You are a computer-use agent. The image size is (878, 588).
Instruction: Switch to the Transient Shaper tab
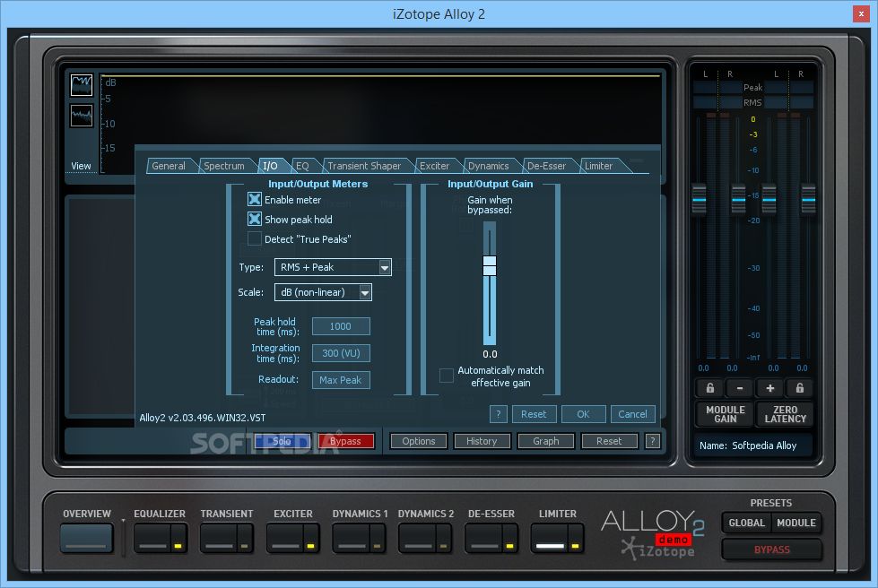364,166
